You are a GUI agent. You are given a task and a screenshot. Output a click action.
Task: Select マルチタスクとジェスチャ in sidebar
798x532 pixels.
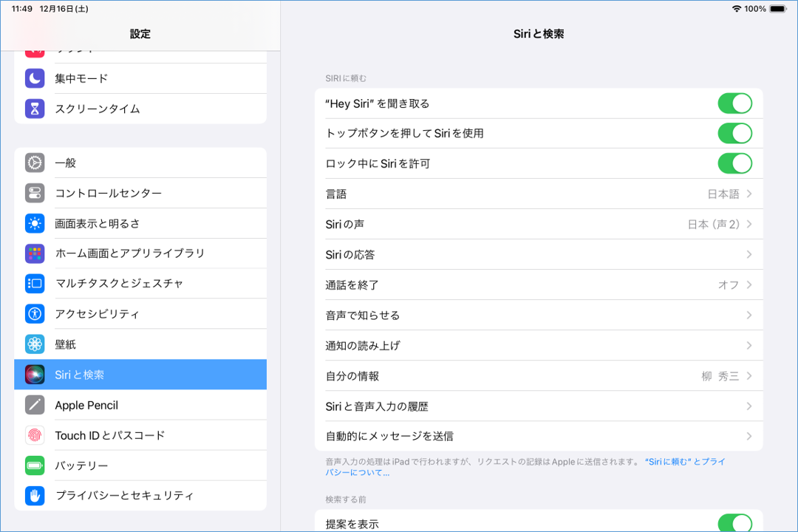click(140, 284)
